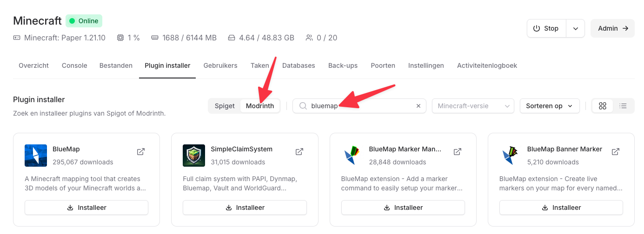Screen dimensions: 644x234
Task: Focus the plugin search field
Action: click(x=360, y=106)
